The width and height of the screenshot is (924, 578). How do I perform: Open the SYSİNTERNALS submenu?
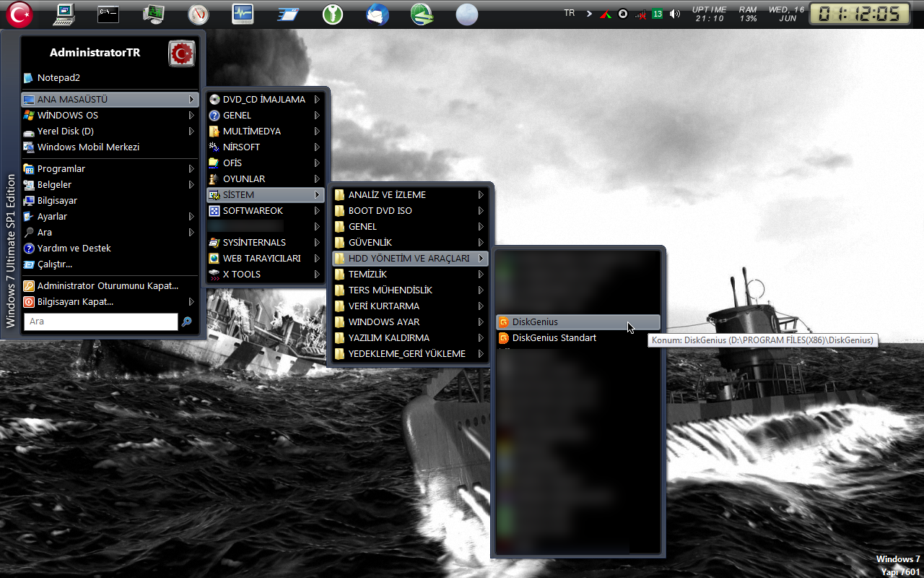265,242
